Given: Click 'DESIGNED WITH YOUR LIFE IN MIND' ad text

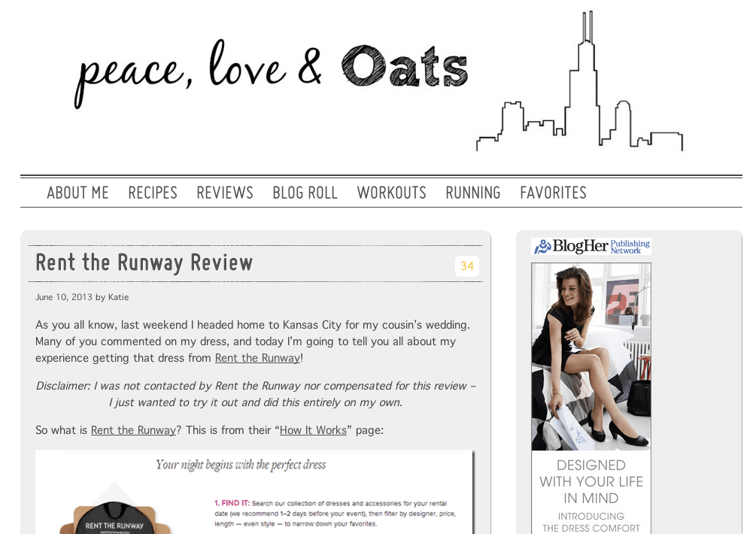Looking at the screenshot, I should 591,481.
